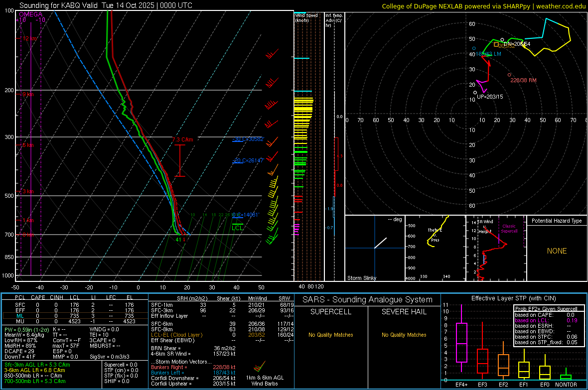588x390 pixels.
Task: Click the 'SR Wind v. Height' plot label
Action: (485, 227)
